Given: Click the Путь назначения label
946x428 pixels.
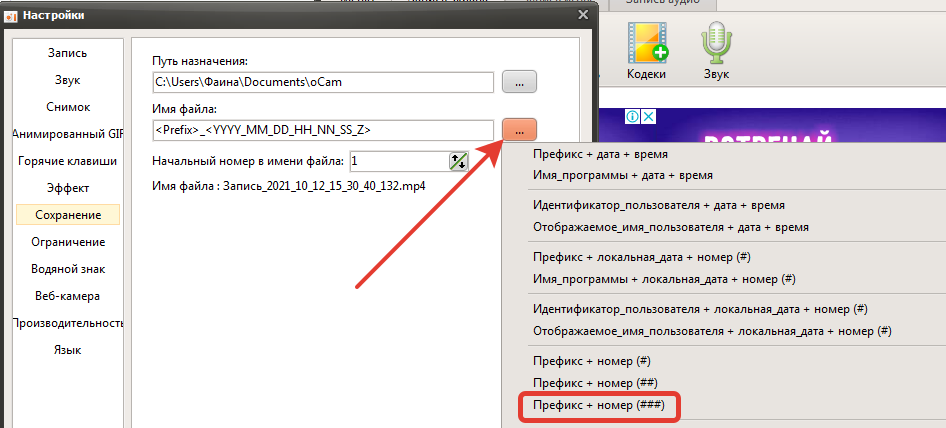Looking at the screenshot, I should coord(200,61).
